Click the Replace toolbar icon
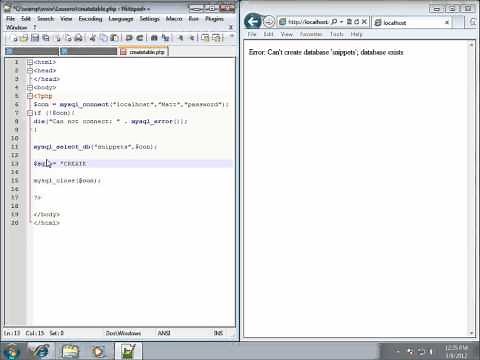480x360 pixels. coord(165,38)
